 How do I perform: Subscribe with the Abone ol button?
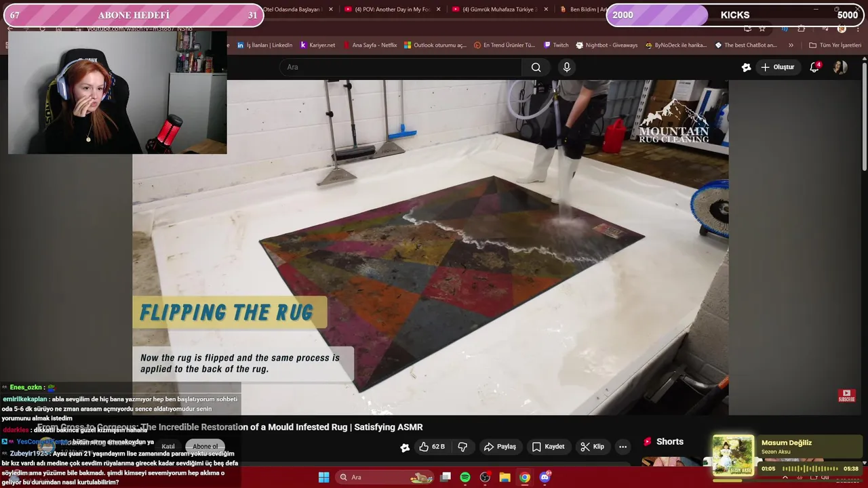(205, 447)
